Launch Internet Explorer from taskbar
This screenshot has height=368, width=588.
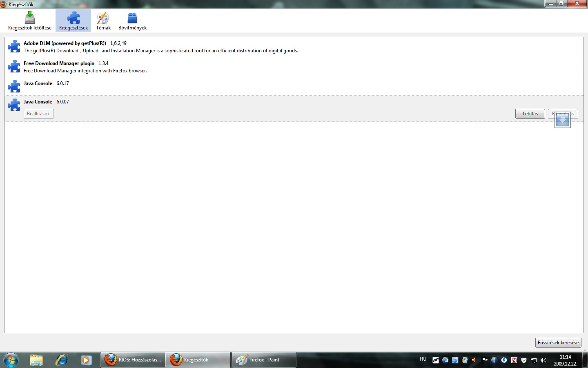(62, 360)
